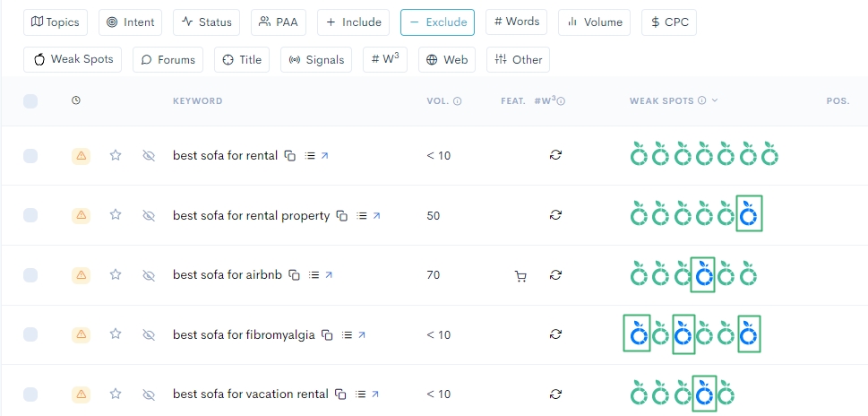Open 'best sofa for vacation rental' external link arrow
Image resolution: width=868 pixels, height=416 pixels.
tap(375, 394)
